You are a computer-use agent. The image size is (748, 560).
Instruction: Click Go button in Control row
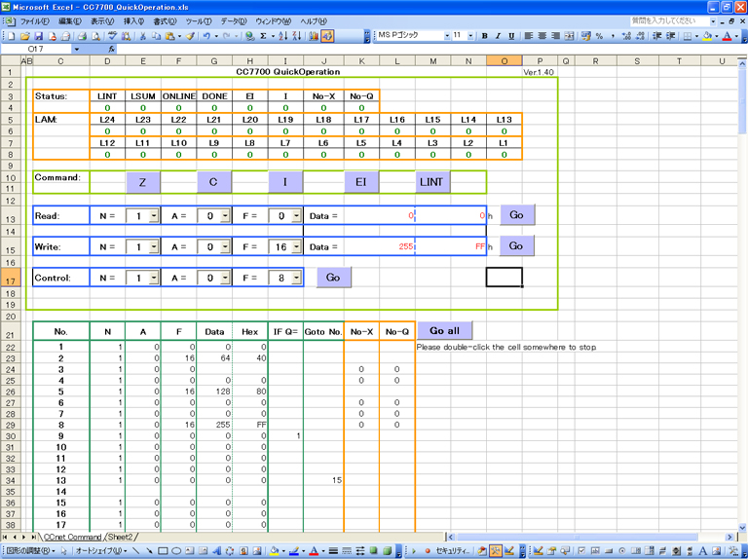coord(333,278)
